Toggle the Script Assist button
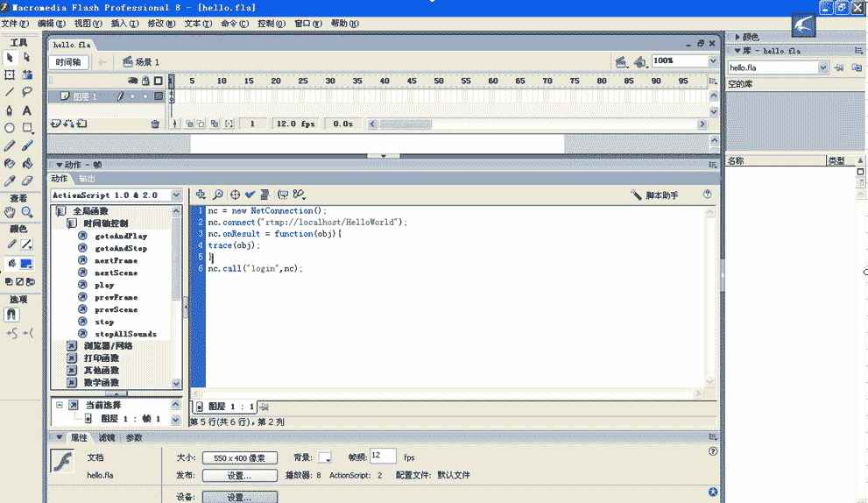Viewport: 868px width, 503px height. click(x=655, y=195)
